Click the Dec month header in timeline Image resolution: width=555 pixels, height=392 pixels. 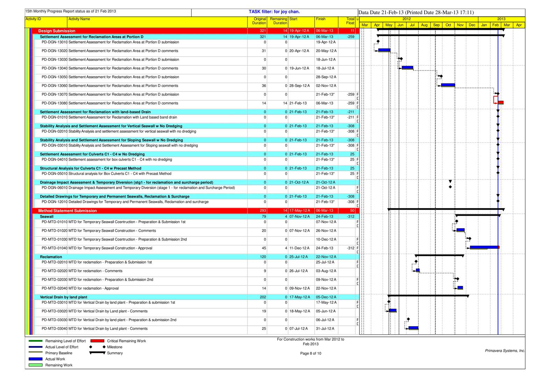(472, 25)
